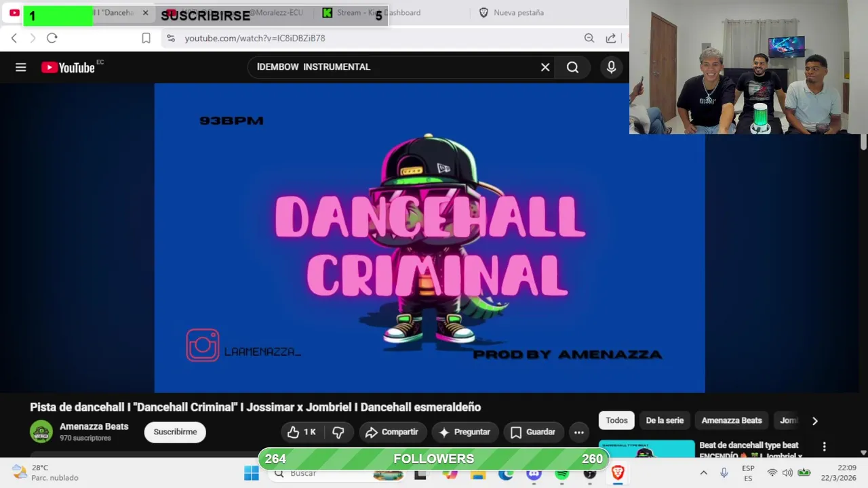This screenshot has height=488, width=868.
Task: Click Guardar save button
Action: pyautogui.click(x=533, y=432)
